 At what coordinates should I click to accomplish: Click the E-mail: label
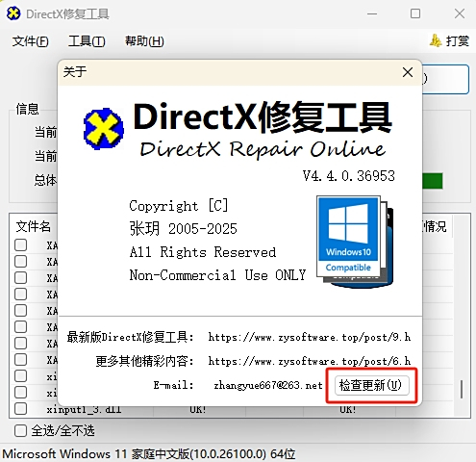(x=173, y=385)
